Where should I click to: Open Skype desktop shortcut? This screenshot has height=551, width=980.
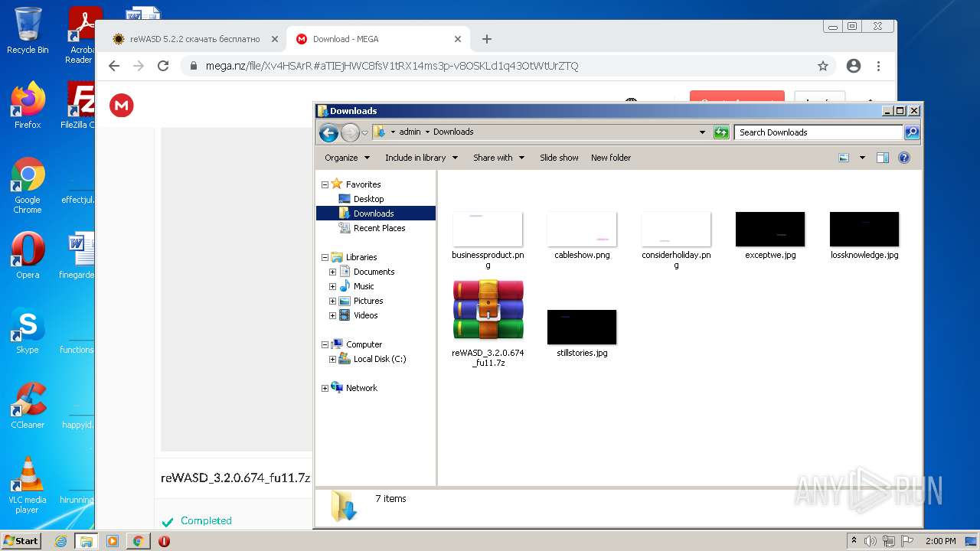pyautogui.click(x=28, y=331)
